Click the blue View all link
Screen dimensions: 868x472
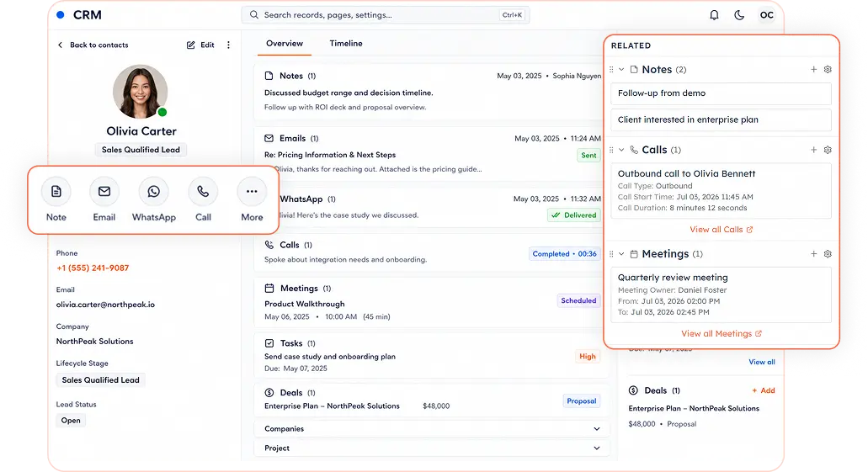pyautogui.click(x=762, y=362)
